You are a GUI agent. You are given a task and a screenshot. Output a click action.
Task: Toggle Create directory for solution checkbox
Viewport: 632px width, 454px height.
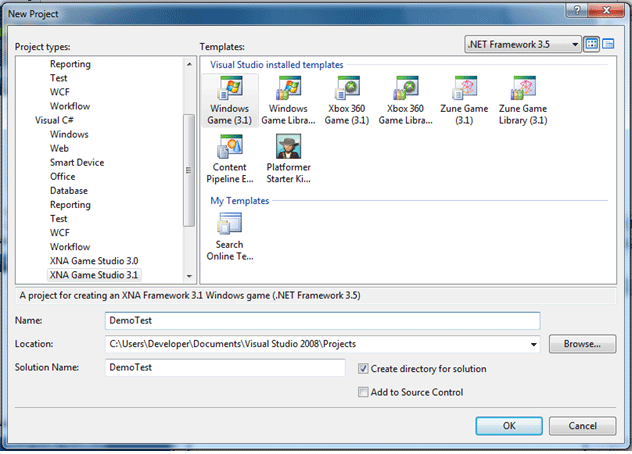coord(363,369)
